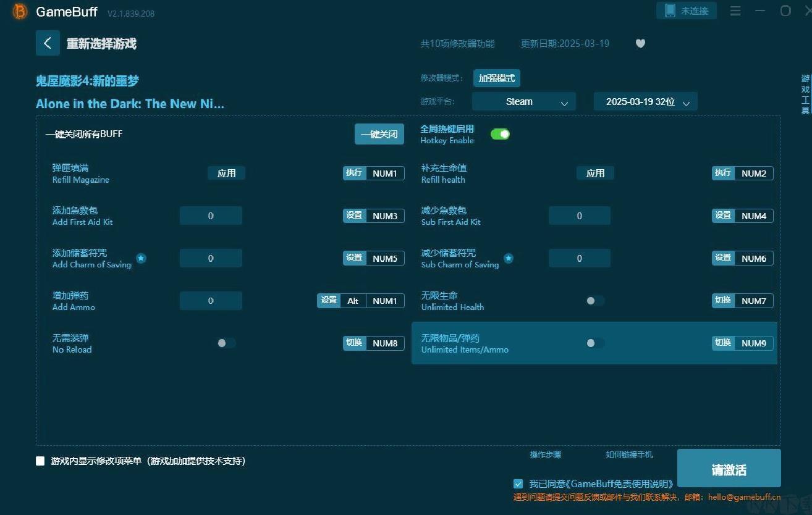Click the NUM1 hotkey for Refill Magazine

coord(385,174)
